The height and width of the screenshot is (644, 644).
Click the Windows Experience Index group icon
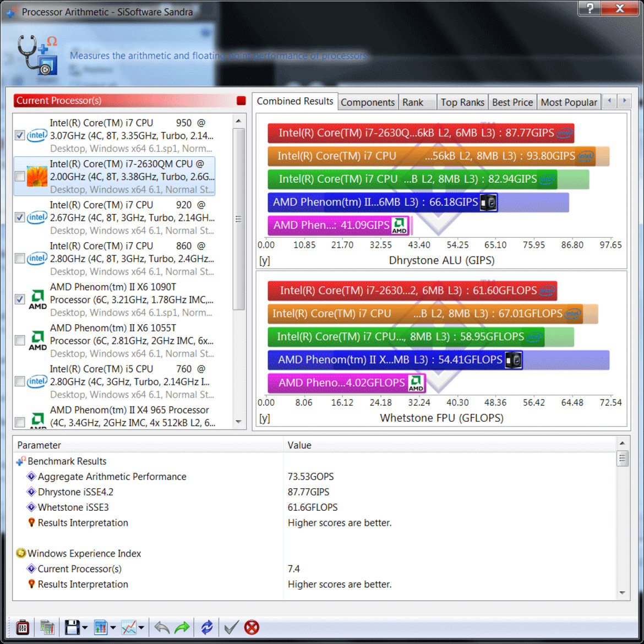pos(21,553)
